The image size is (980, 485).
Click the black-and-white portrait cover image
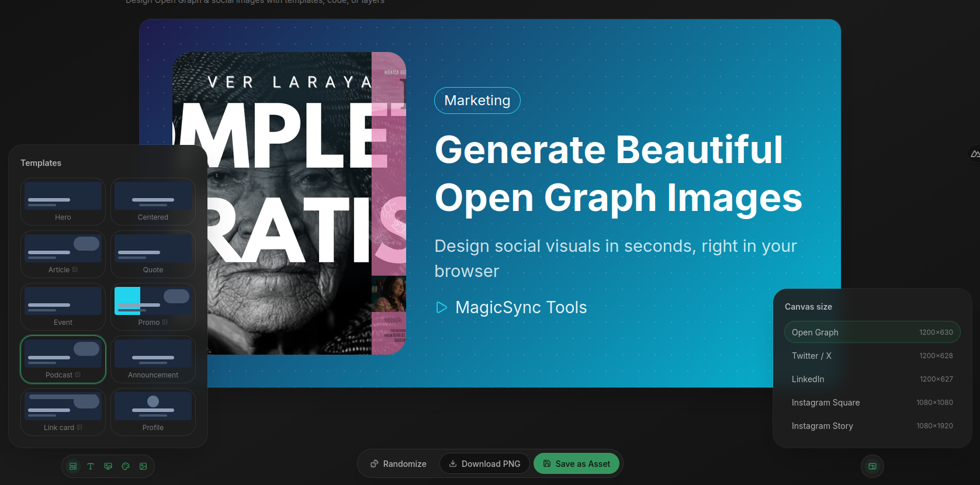point(289,203)
